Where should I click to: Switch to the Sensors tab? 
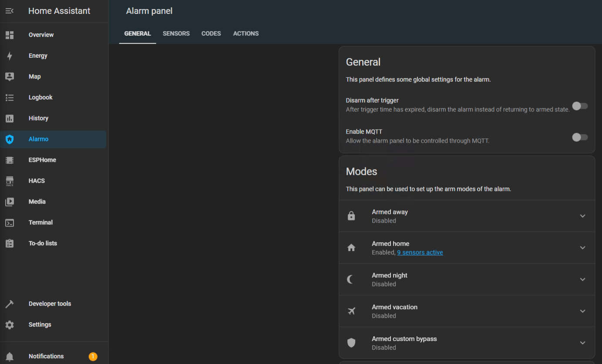(x=176, y=33)
